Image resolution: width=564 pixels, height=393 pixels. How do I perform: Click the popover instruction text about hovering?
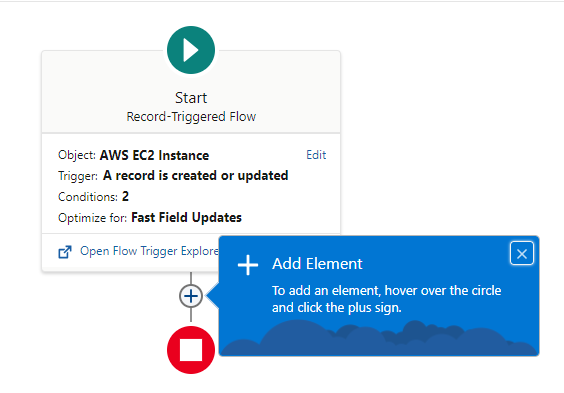click(386, 299)
